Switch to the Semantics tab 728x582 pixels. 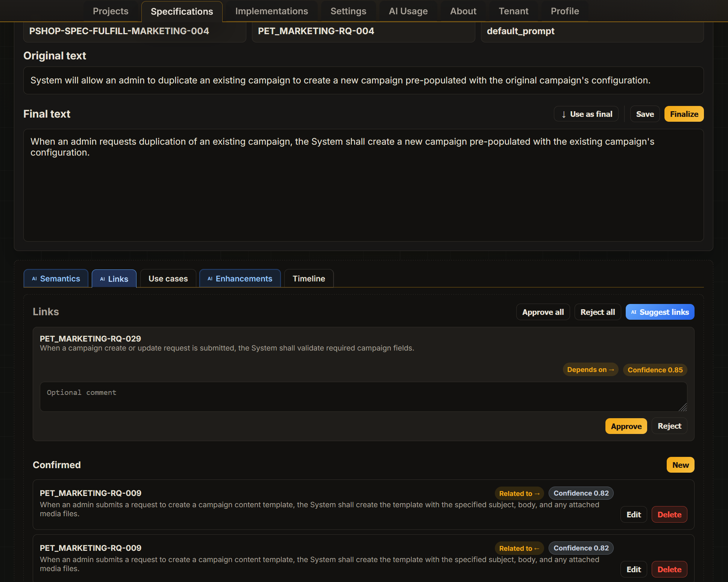(x=56, y=278)
